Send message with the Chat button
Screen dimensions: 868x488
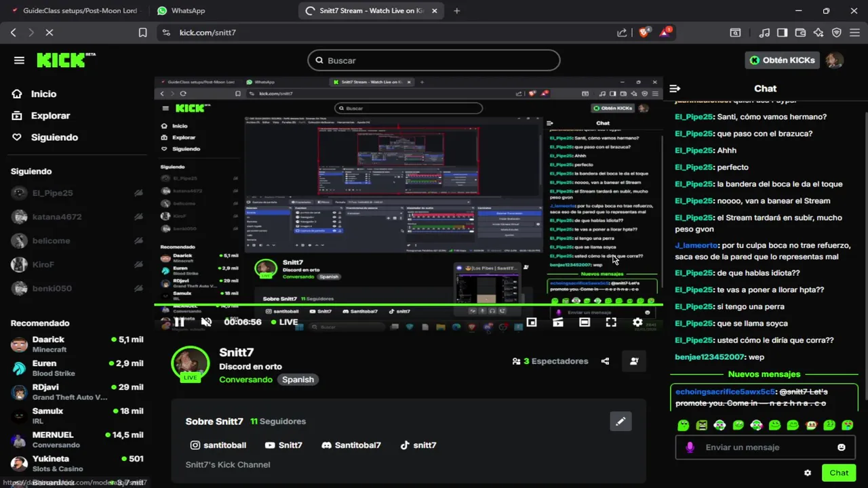(839, 473)
